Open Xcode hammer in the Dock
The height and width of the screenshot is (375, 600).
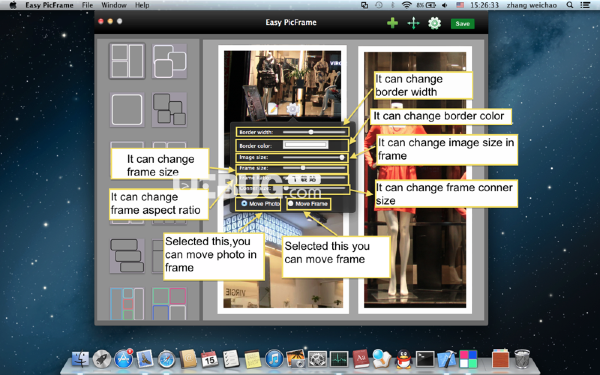click(447, 359)
